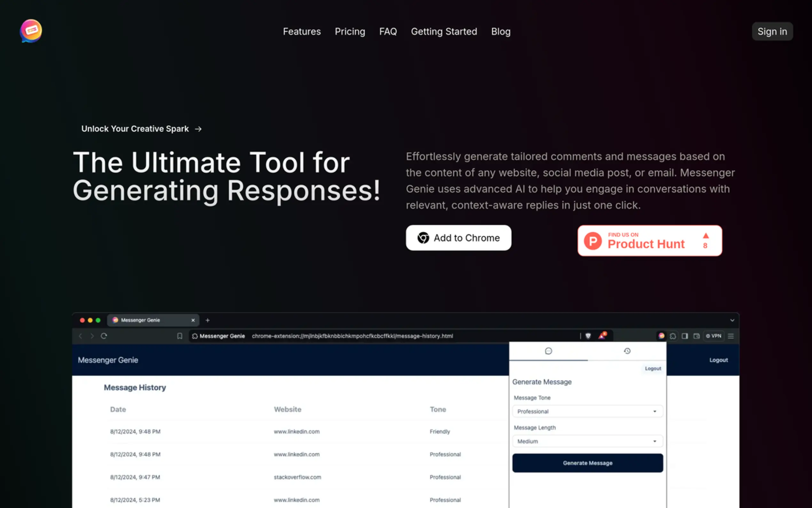Click the browser reload icon
This screenshot has height=508, width=812.
click(104, 336)
